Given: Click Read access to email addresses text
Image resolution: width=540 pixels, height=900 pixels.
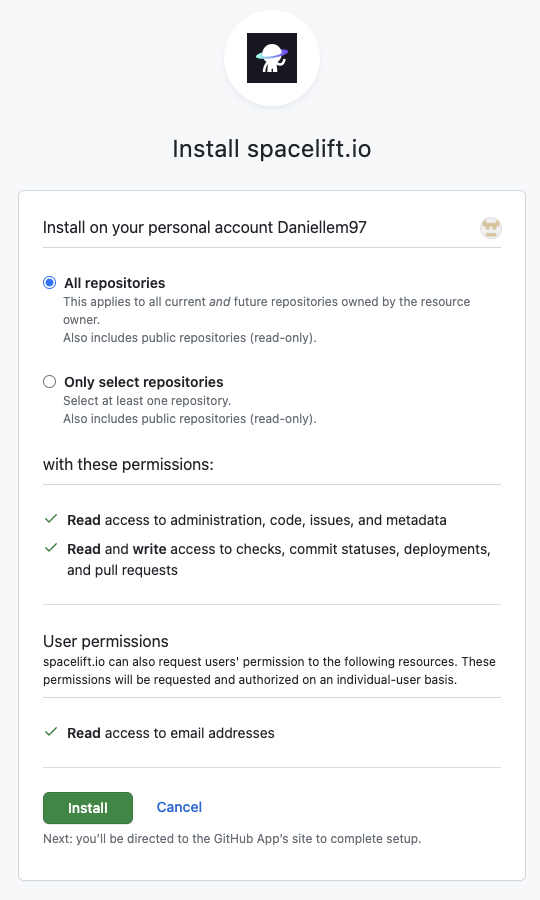Looking at the screenshot, I should coord(170,733).
